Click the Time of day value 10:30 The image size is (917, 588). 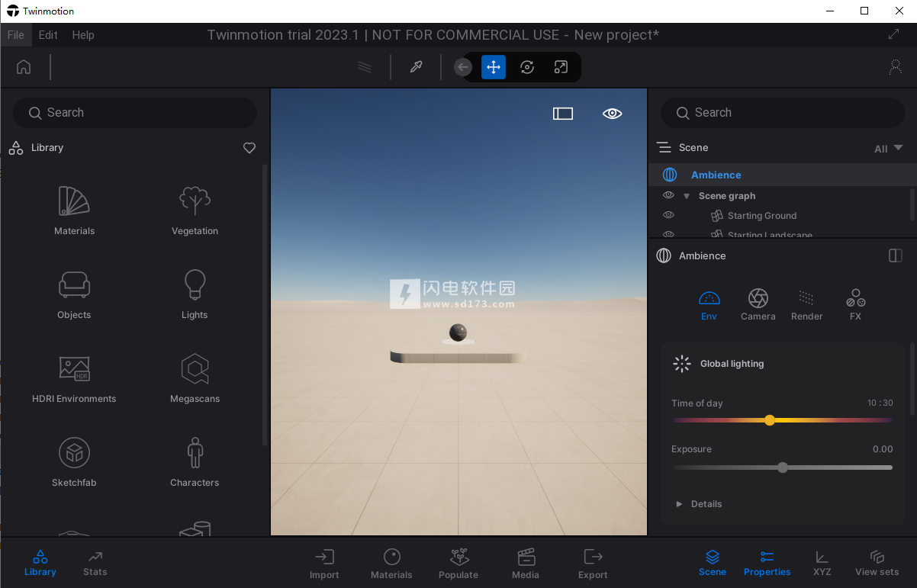[880, 403]
